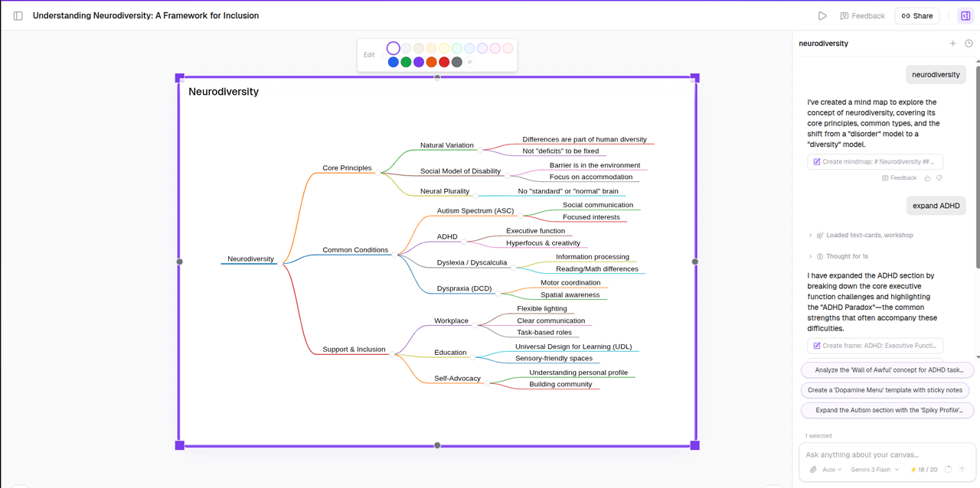The height and width of the screenshot is (488, 980).
Task: Choose the pale green color swatch
Action: click(457, 48)
